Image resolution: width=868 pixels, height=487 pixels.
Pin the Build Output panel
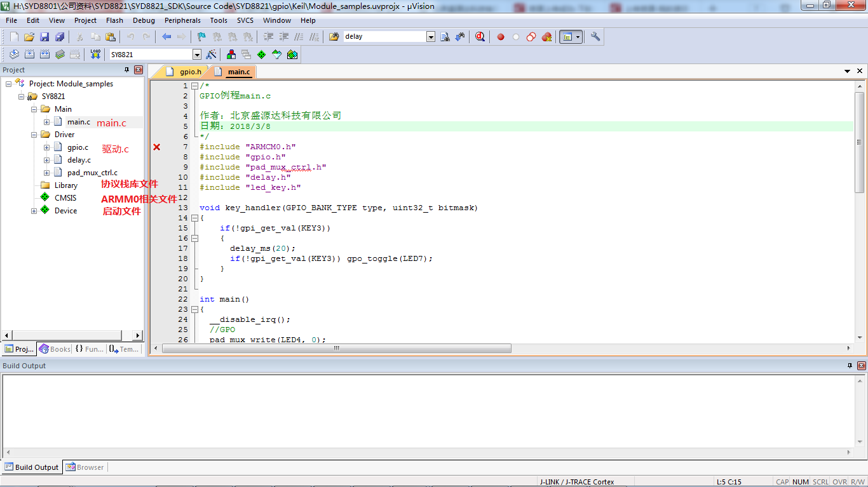pos(850,366)
